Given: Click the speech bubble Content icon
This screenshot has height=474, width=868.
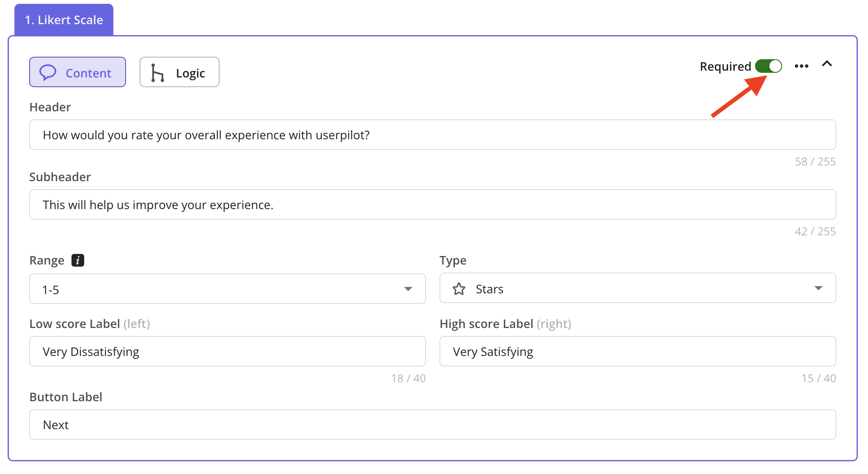Looking at the screenshot, I should 48,72.
